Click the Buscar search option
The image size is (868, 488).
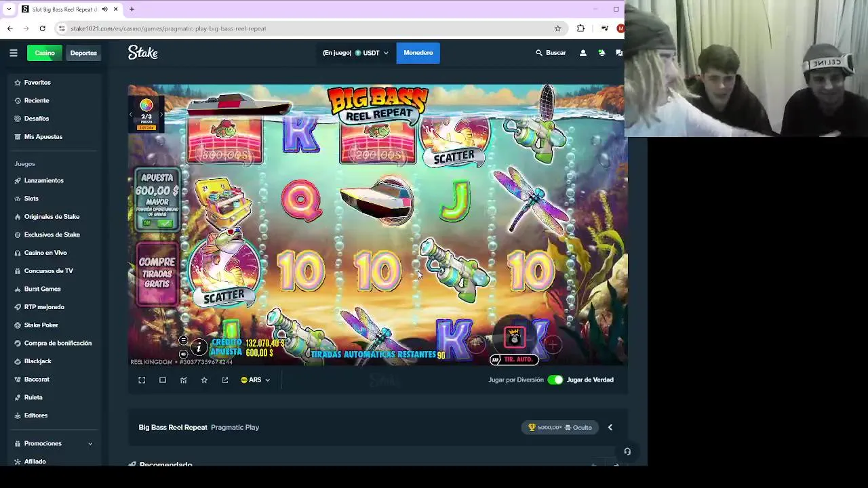(551, 53)
